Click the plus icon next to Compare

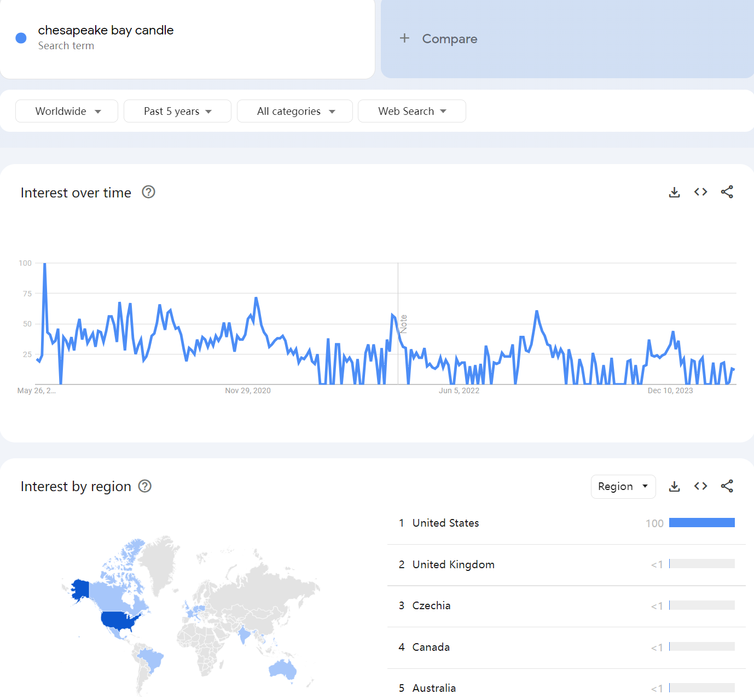tap(404, 38)
